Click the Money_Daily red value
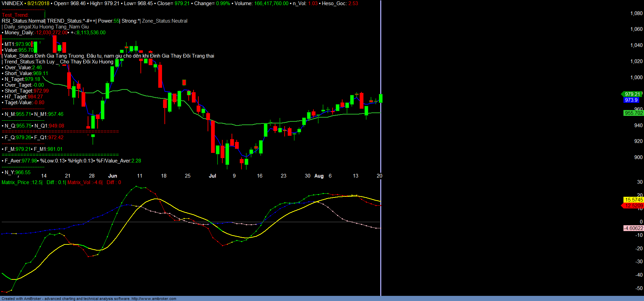Image resolution: width=644 pixels, height=301 pixels. tap(52, 33)
